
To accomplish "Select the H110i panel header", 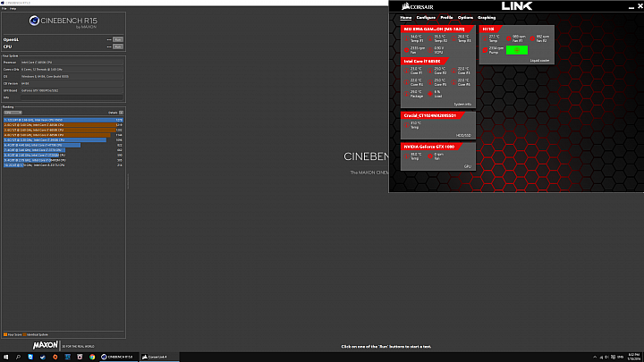I will pyautogui.click(x=490, y=29).
